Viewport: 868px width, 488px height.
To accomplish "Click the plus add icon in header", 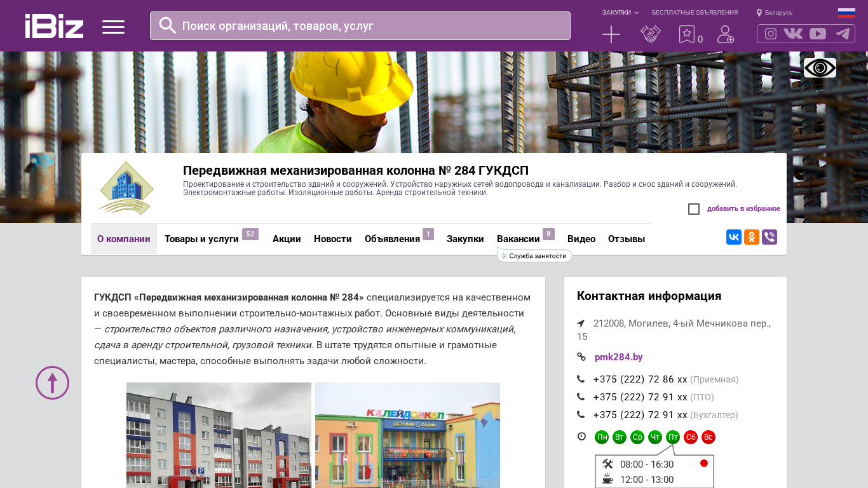I will tap(611, 34).
